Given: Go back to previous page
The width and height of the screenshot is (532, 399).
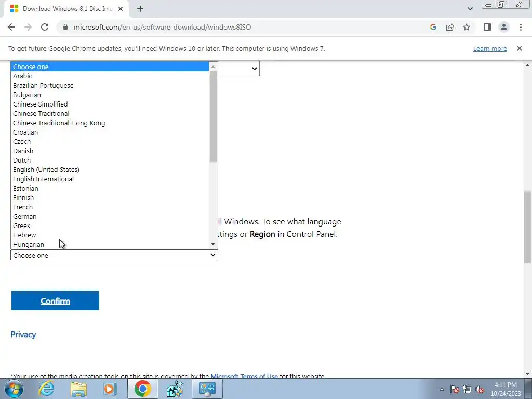Looking at the screenshot, I should point(11,27).
